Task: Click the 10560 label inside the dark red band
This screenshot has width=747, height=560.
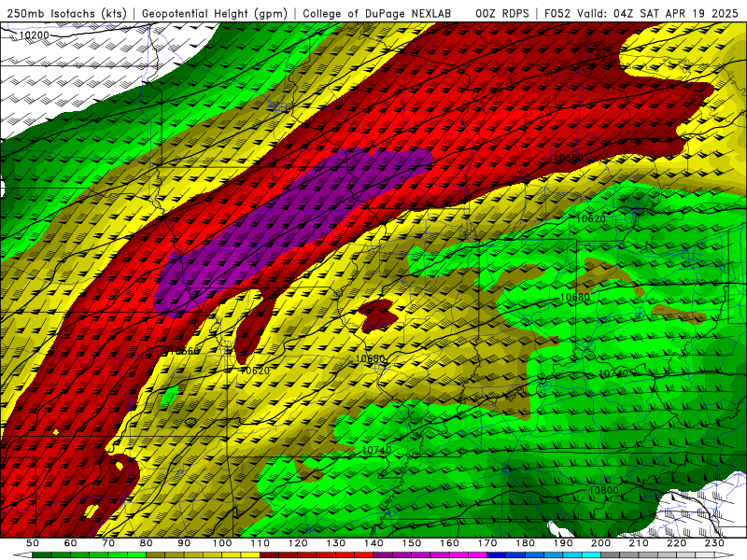Action: tap(569, 158)
